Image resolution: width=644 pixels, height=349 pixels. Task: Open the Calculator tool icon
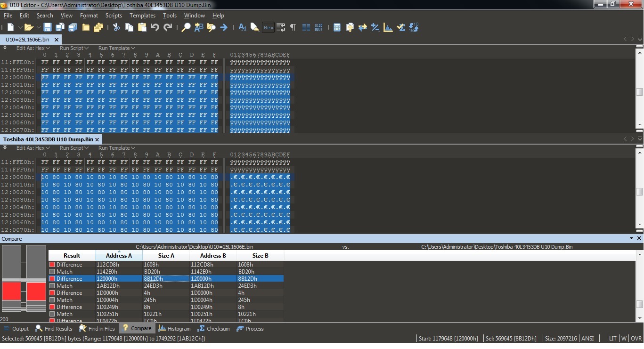tap(337, 27)
